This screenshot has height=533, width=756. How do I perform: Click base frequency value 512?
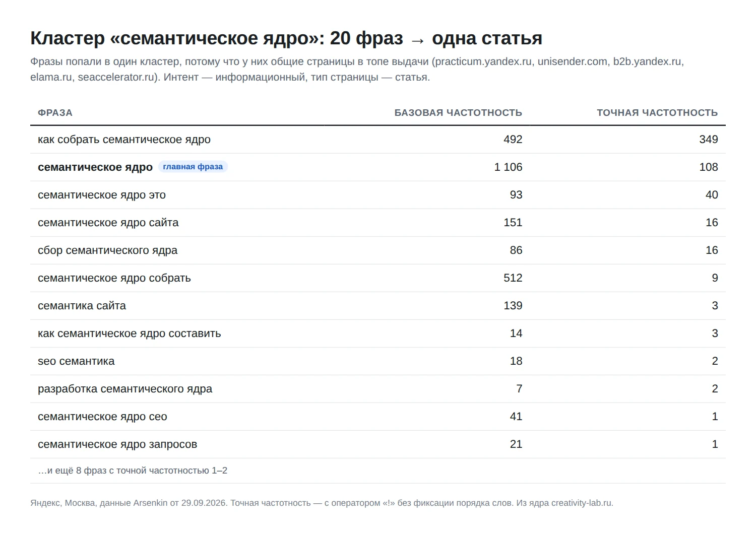[x=513, y=278]
